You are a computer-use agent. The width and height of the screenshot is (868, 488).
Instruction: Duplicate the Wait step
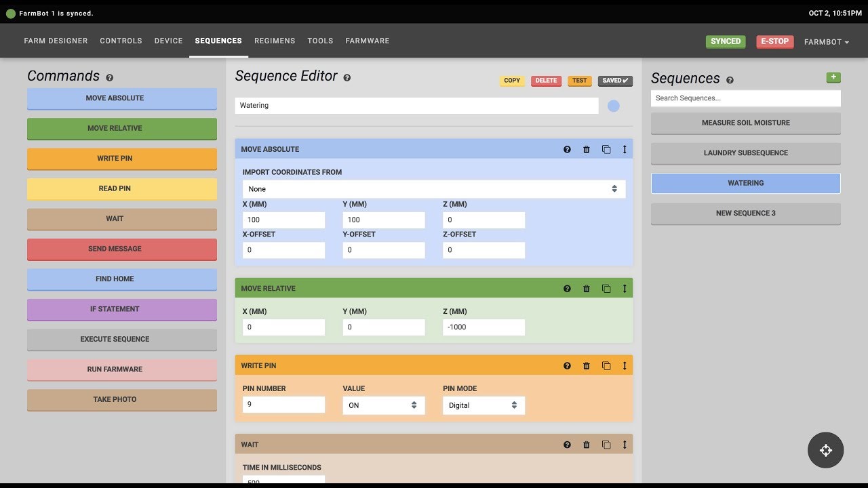(606, 445)
